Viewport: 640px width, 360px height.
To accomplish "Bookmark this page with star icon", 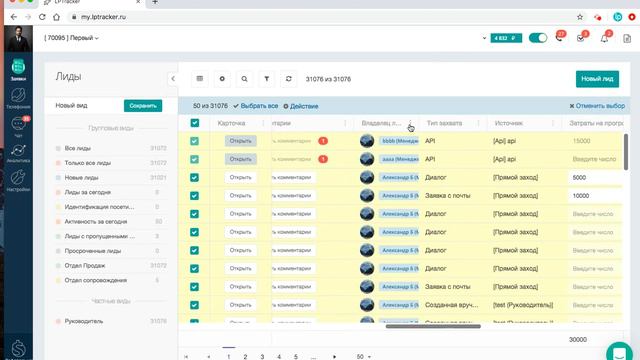I will (580, 17).
